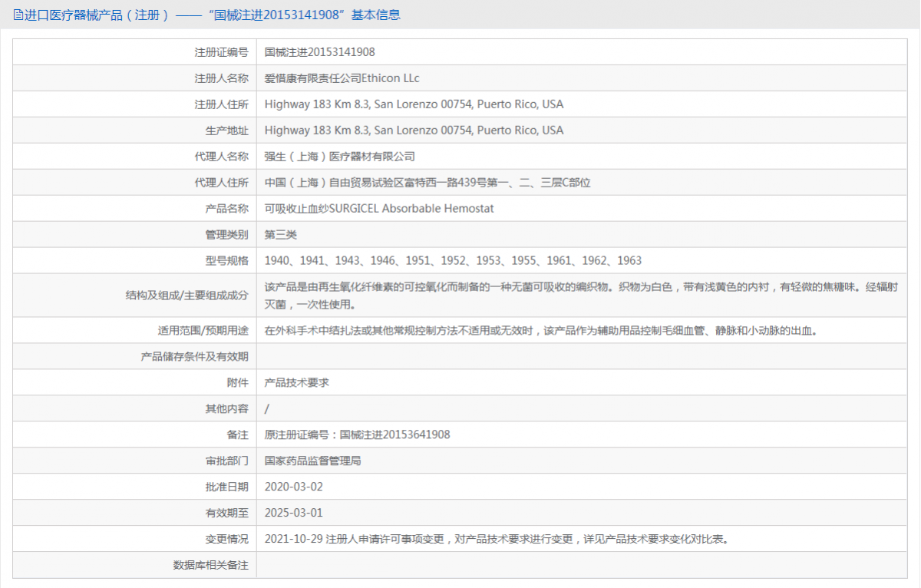Click agent name 强生（上海）医疗器材有限公司

point(339,157)
